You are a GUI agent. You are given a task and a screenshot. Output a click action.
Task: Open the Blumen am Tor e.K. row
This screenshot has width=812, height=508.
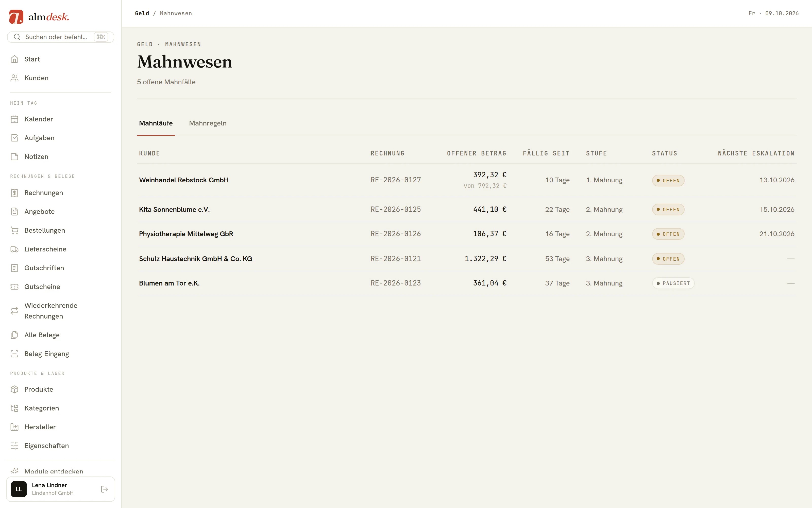pyautogui.click(x=466, y=283)
